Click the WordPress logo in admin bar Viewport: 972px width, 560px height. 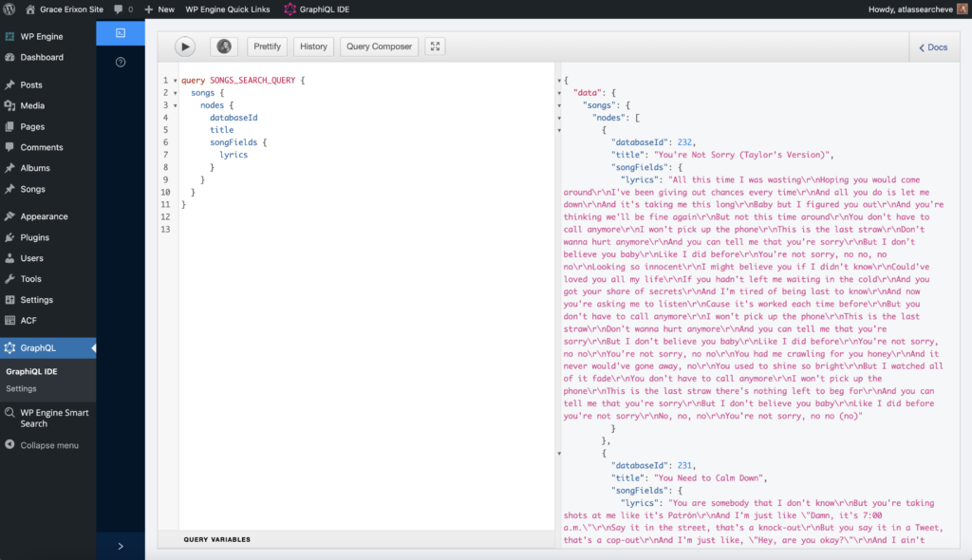pyautogui.click(x=9, y=9)
